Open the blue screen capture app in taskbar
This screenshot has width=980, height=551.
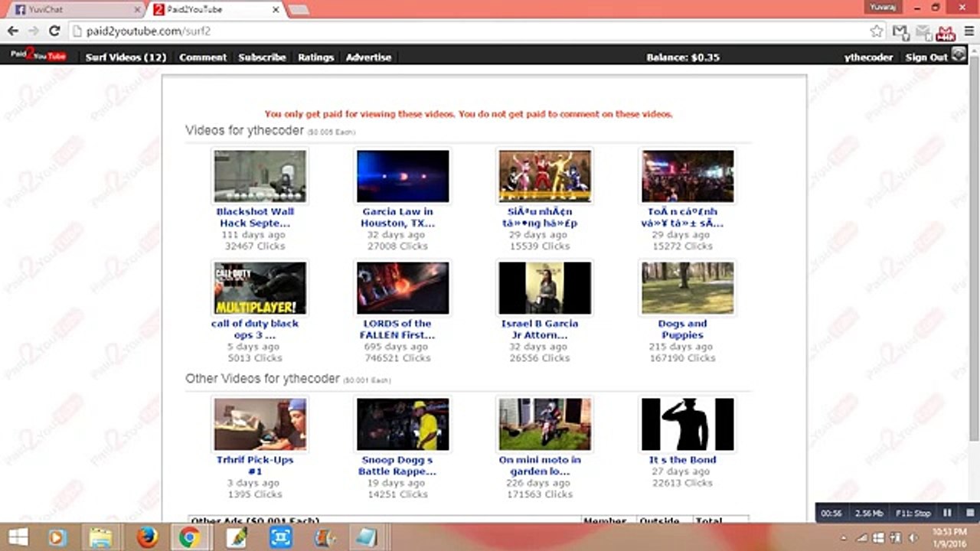(x=280, y=537)
